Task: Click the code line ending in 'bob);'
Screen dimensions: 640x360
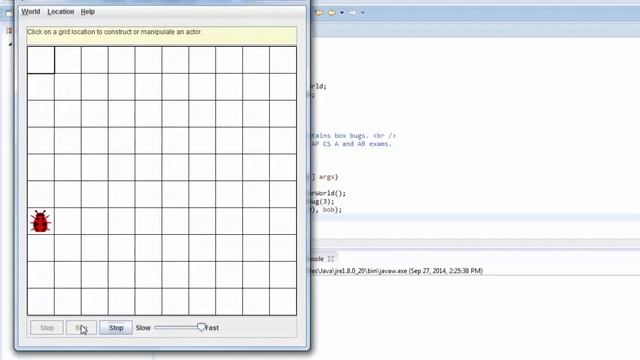Action: pos(327,210)
